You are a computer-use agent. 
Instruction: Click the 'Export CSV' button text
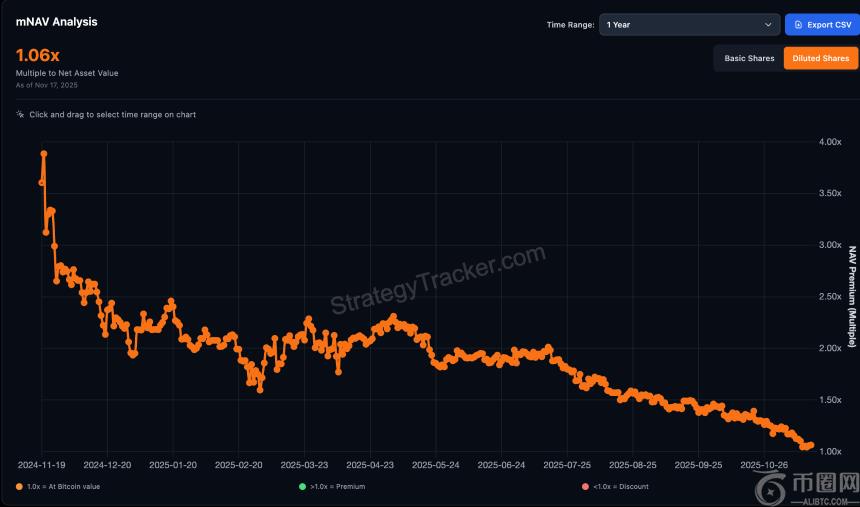(827, 24)
